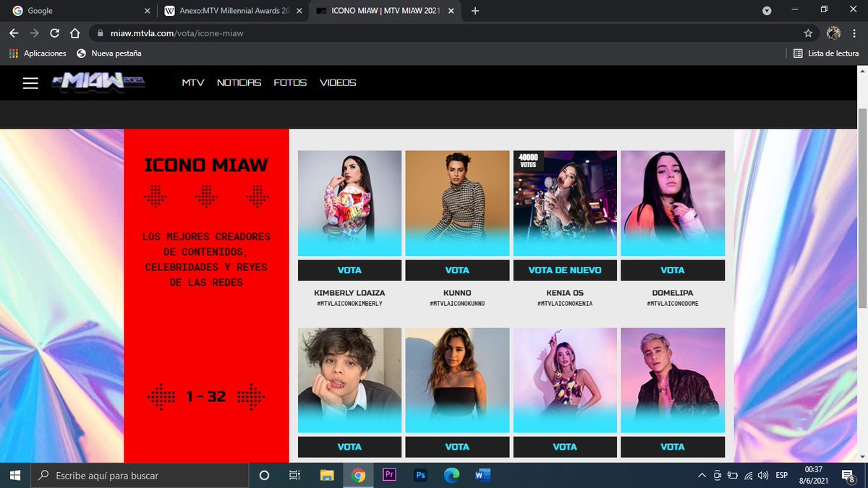This screenshot has height=488, width=868.
Task: Open the tab search dropdown
Action: coord(767,11)
